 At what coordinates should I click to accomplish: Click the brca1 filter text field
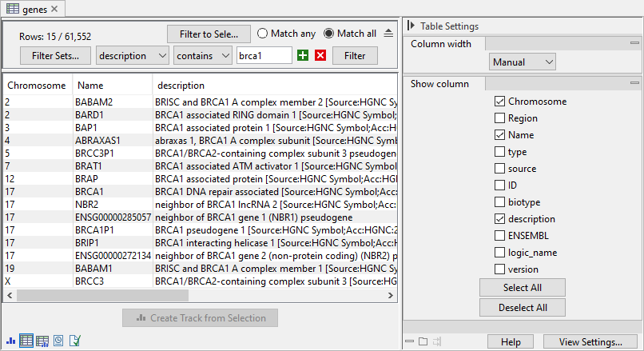(x=264, y=56)
